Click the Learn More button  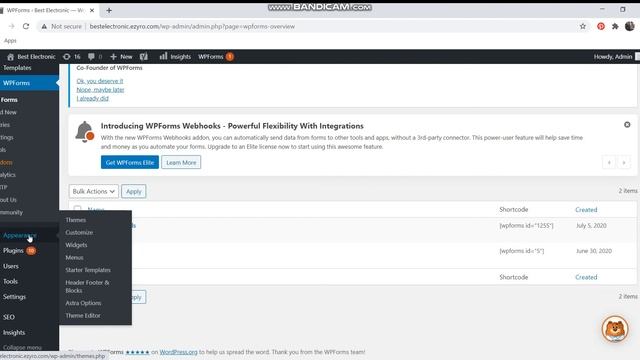coord(181,162)
